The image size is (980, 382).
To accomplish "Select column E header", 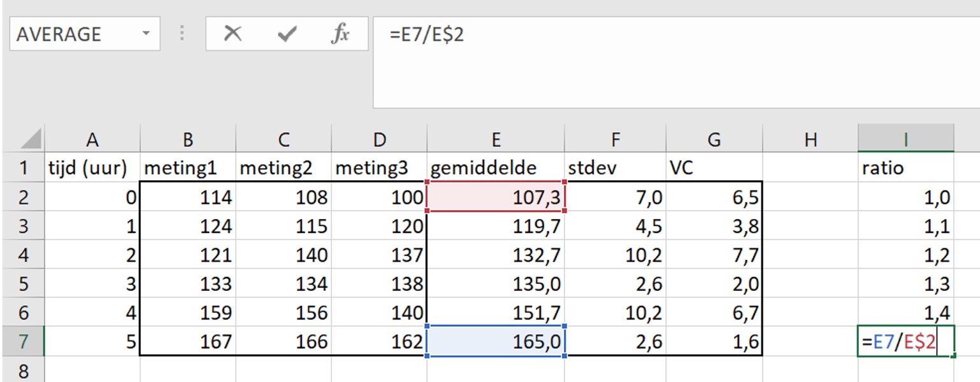I will [x=495, y=139].
